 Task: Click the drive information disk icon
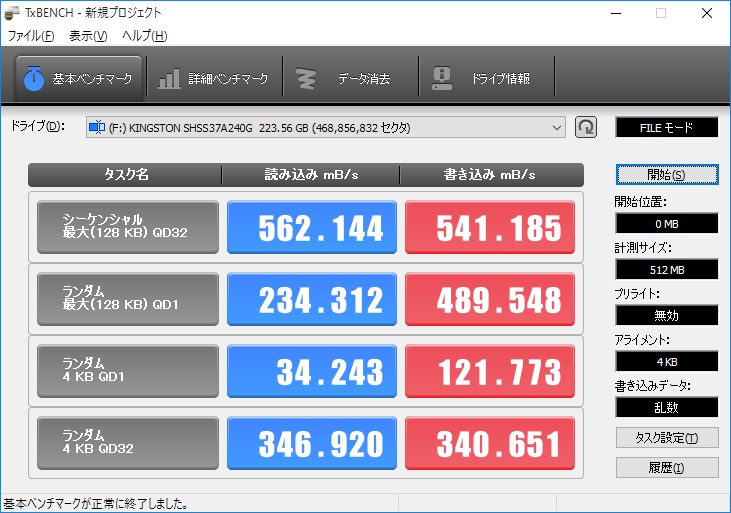tap(442, 78)
